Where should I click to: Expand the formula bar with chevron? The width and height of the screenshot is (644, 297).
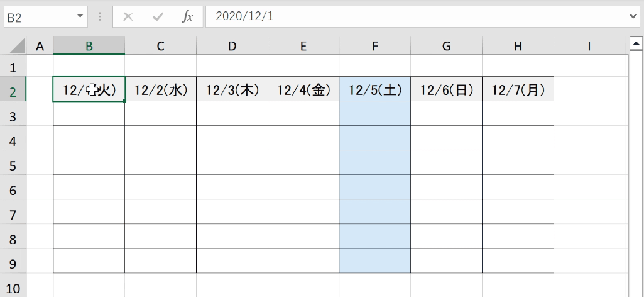click(x=635, y=16)
